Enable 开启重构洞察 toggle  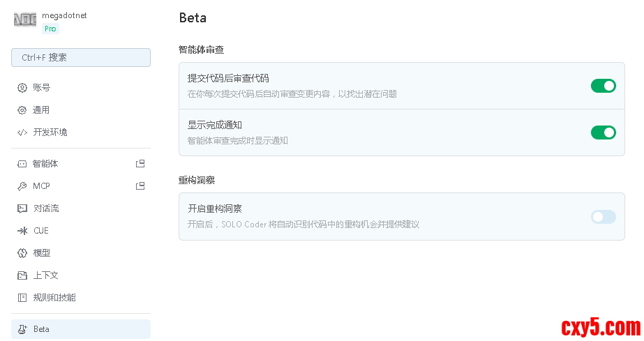click(x=603, y=217)
